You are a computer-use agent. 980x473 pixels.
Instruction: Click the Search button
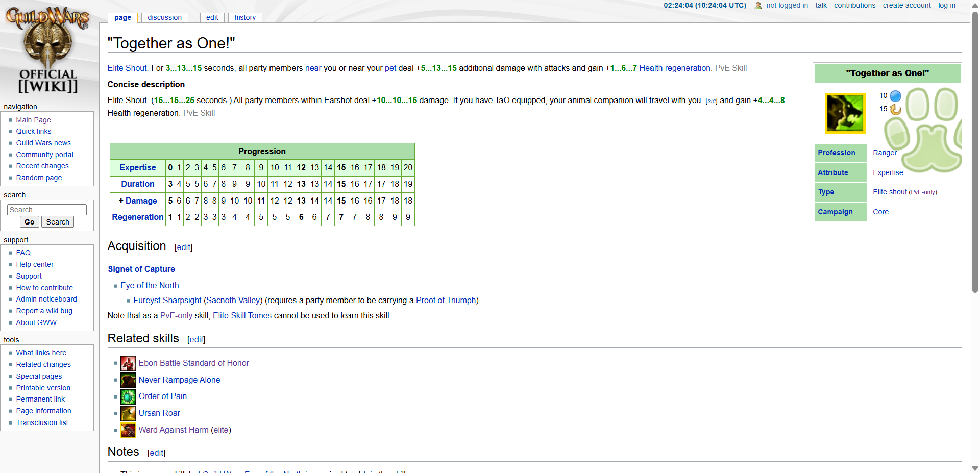click(58, 222)
